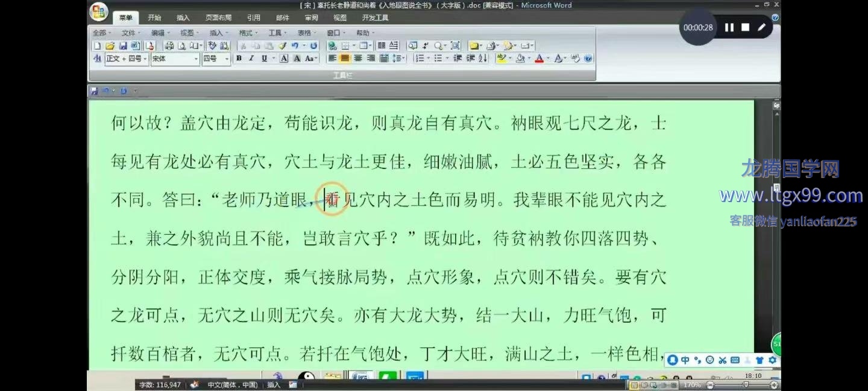Pause the screen recording

coord(729,27)
